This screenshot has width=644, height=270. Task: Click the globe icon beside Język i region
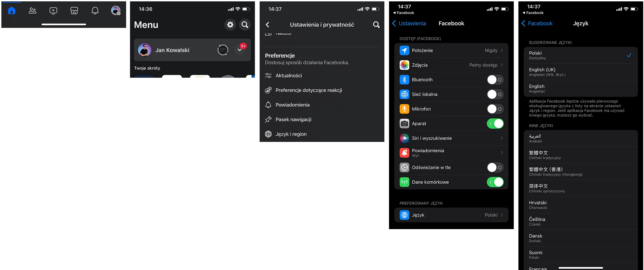click(x=268, y=134)
